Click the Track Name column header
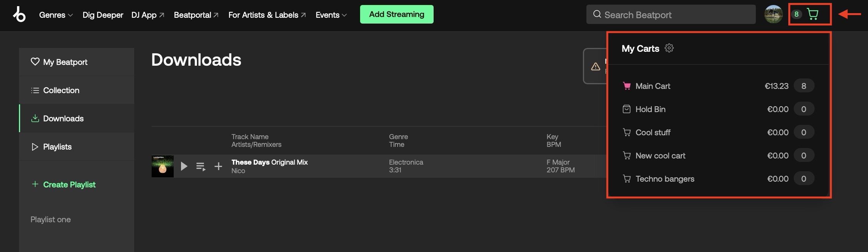The height and width of the screenshot is (252, 868). click(x=250, y=136)
